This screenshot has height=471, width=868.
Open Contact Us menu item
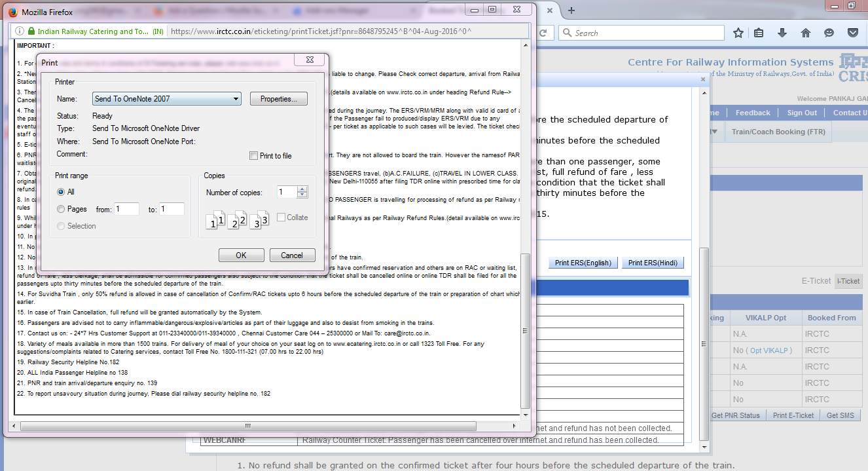[x=850, y=113]
